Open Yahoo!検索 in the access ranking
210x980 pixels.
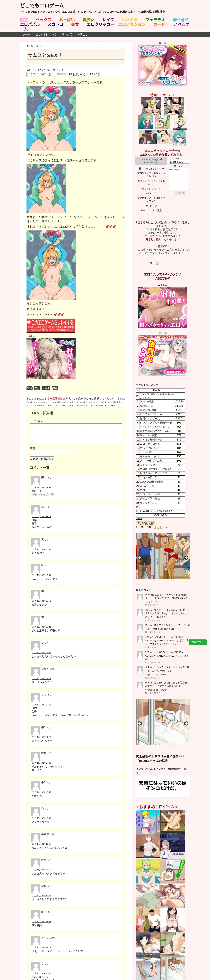[147, 406]
